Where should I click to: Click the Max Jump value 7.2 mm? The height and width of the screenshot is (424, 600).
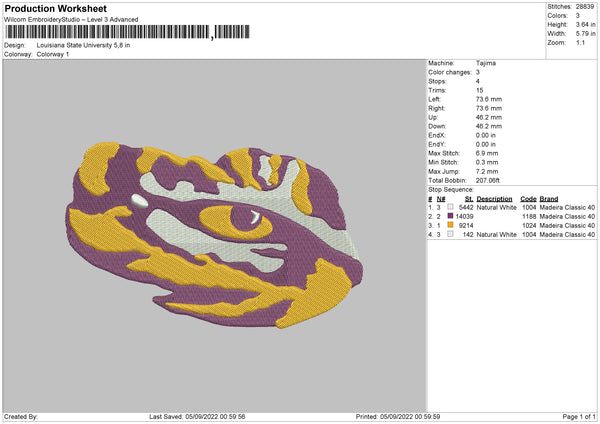(487, 171)
